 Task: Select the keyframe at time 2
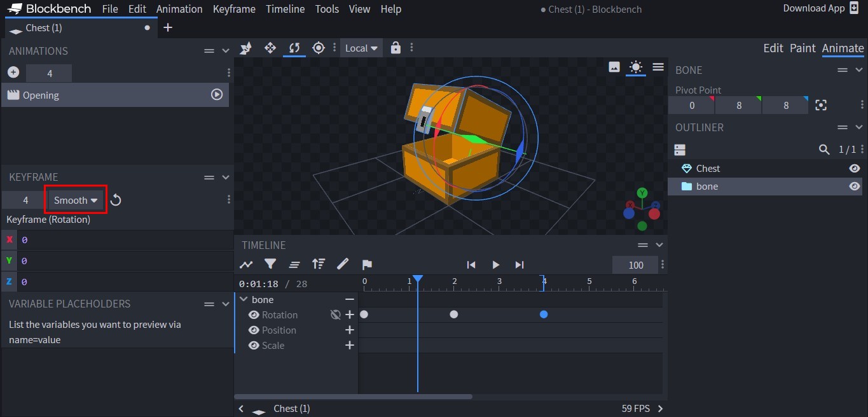[x=453, y=315]
